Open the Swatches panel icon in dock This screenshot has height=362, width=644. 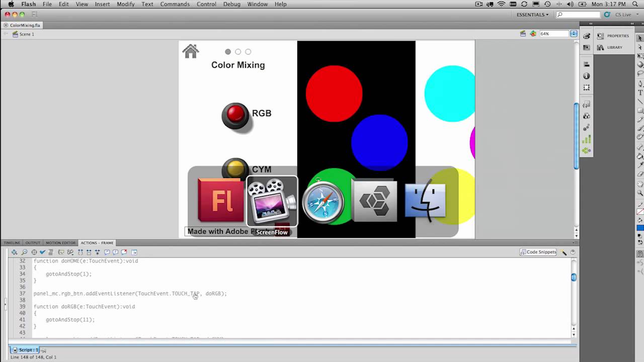587,47
